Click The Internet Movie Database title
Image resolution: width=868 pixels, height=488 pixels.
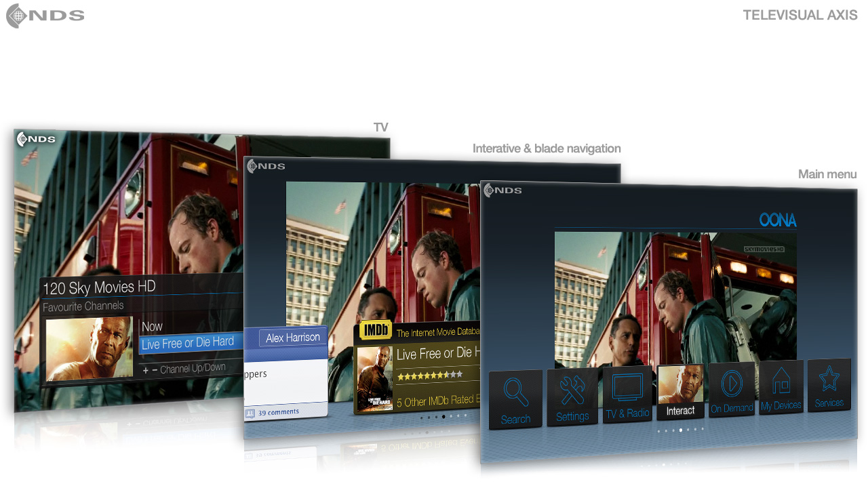[x=438, y=333]
